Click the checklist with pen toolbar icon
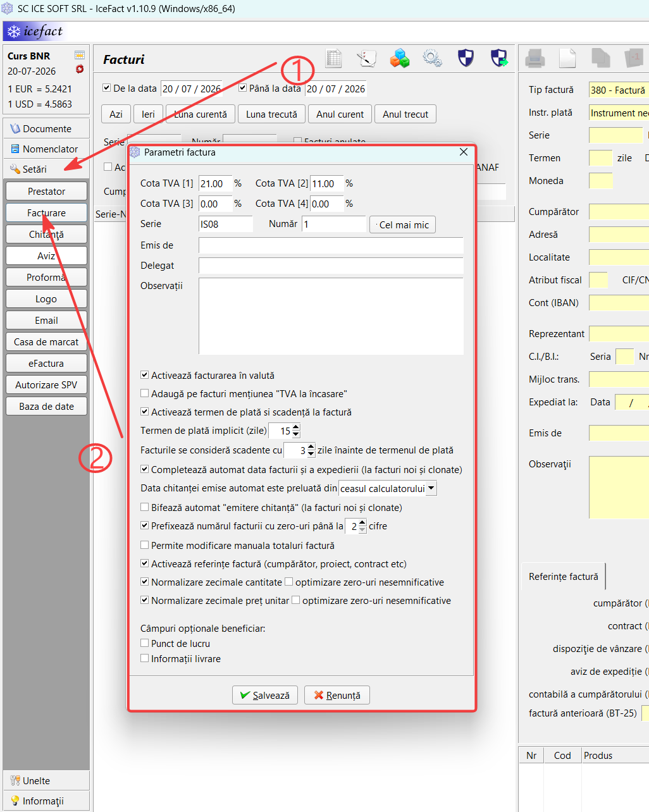Viewport: 649px width, 812px height. (367, 59)
